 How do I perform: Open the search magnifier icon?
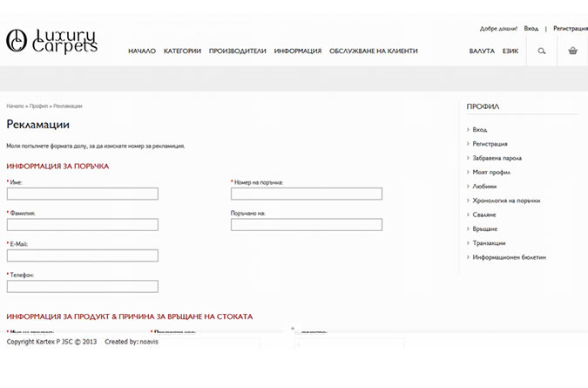(542, 51)
